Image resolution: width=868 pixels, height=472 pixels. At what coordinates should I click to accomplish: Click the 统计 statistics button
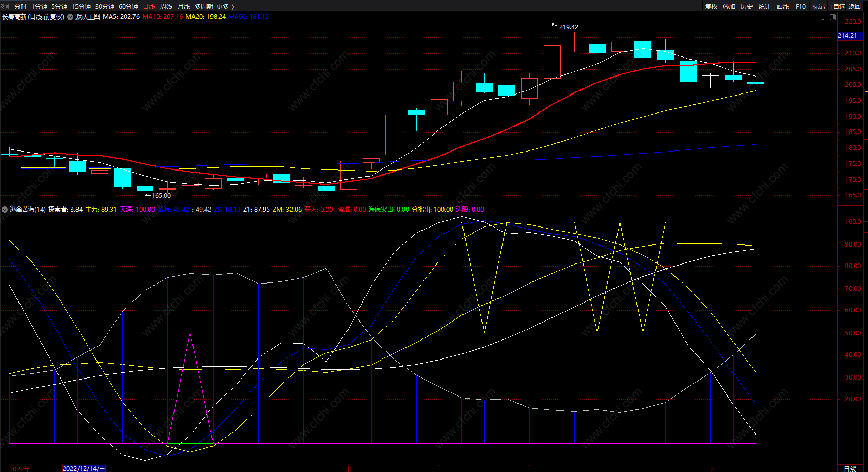pos(765,6)
